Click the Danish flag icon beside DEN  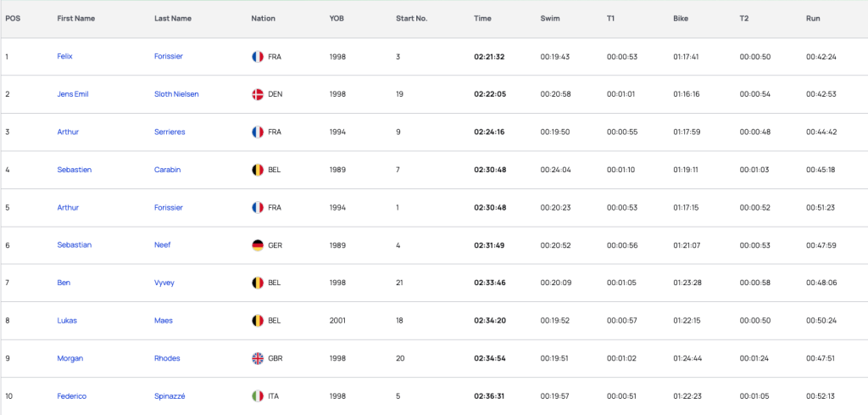click(258, 94)
